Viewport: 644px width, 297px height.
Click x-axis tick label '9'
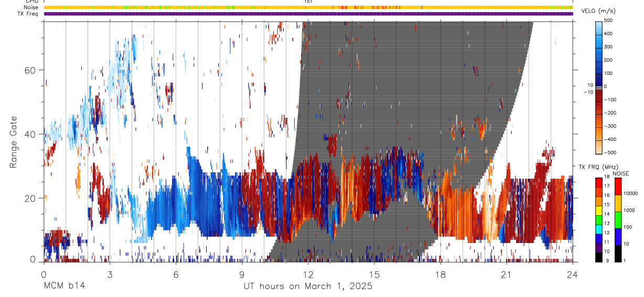click(x=242, y=274)
